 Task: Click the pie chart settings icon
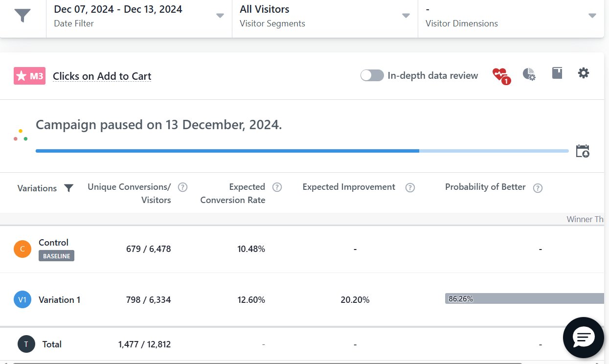(529, 74)
